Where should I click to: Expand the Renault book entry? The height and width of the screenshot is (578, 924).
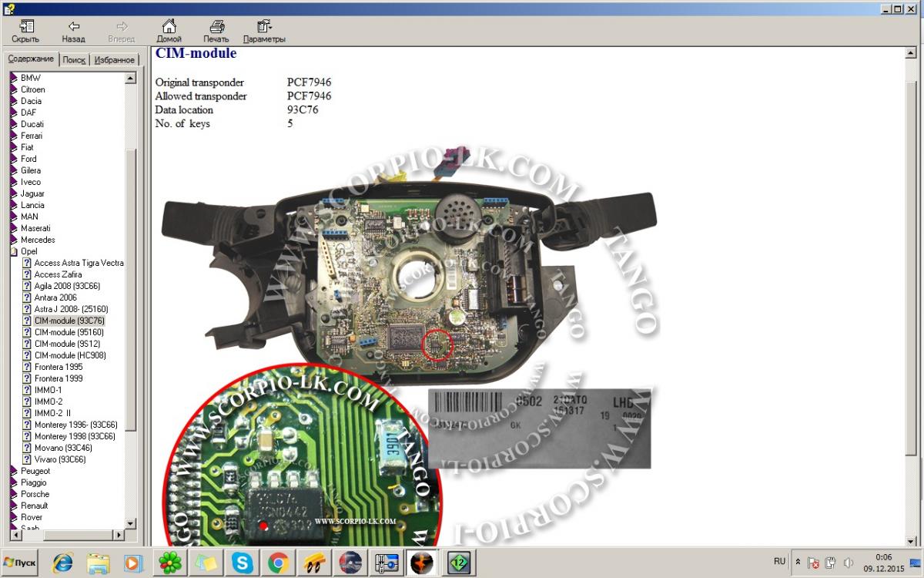[x=34, y=506]
